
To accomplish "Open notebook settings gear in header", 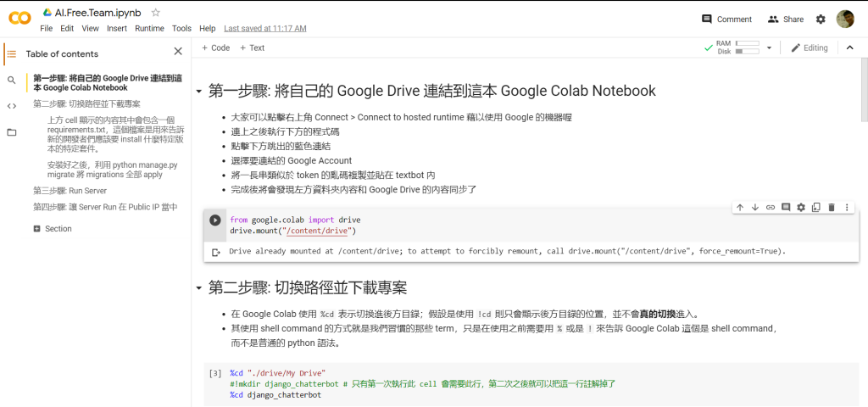I will pos(821,19).
